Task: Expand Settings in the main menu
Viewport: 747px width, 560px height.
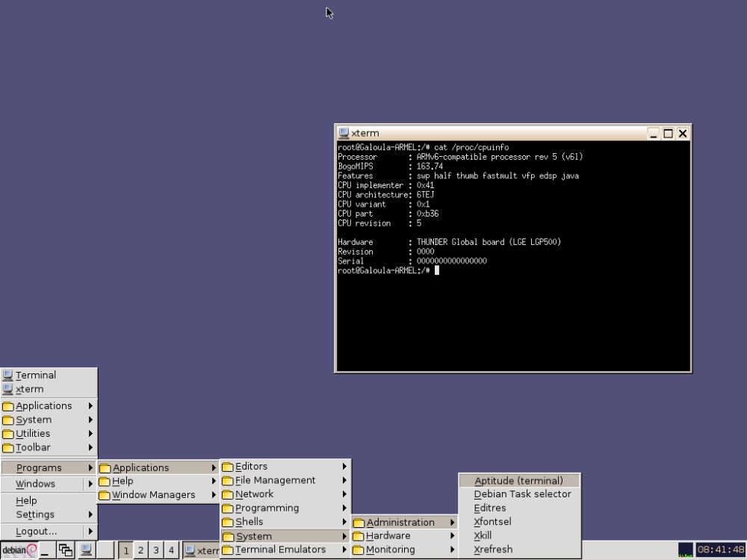Action: click(x=49, y=514)
